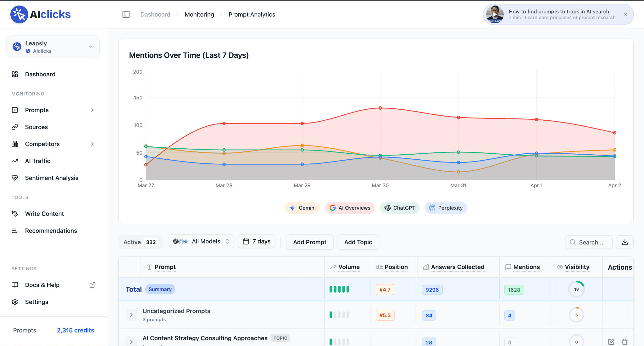Toggle Gemini series in chart legend
The image size is (644, 346).
303,208
